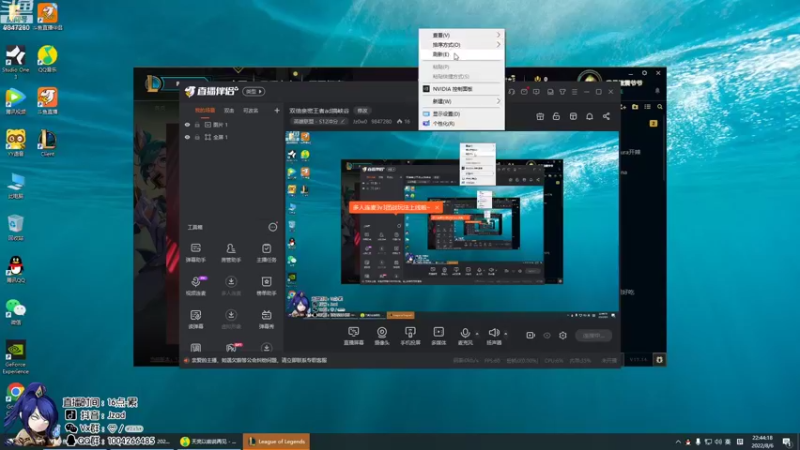Edit stream category 512 pencil
The image size is (800, 450).
343,121
